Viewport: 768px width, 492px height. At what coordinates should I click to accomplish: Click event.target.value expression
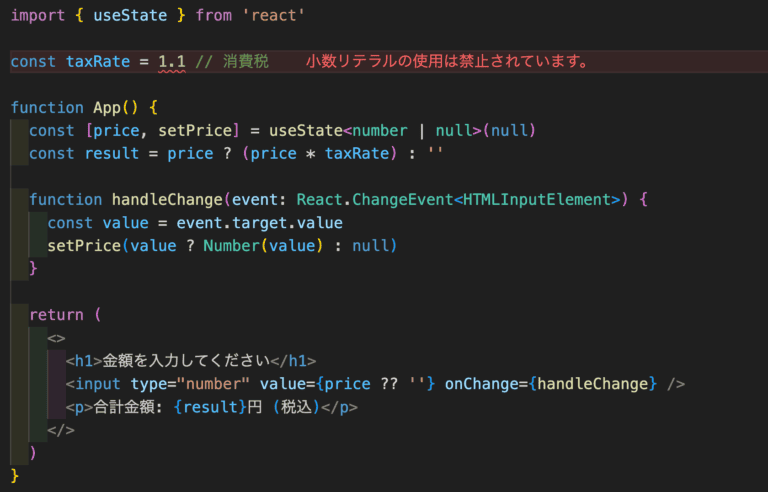pyautogui.click(x=260, y=223)
